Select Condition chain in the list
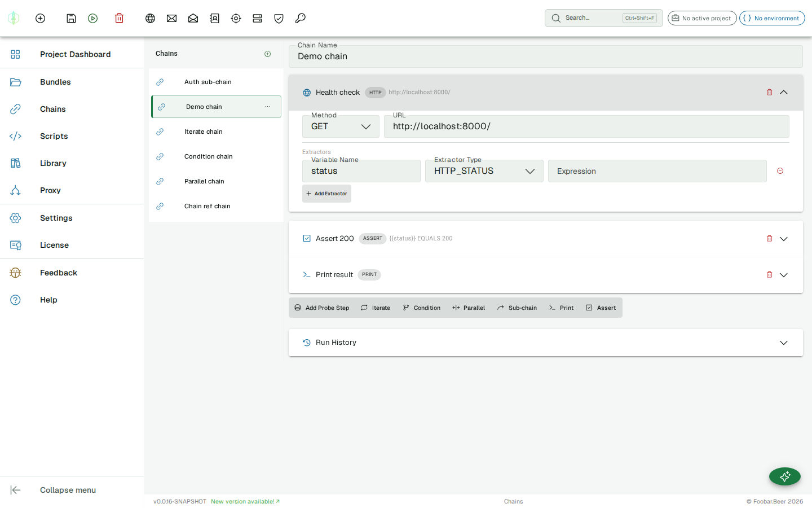The image size is (812, 508). click(216, 156)
